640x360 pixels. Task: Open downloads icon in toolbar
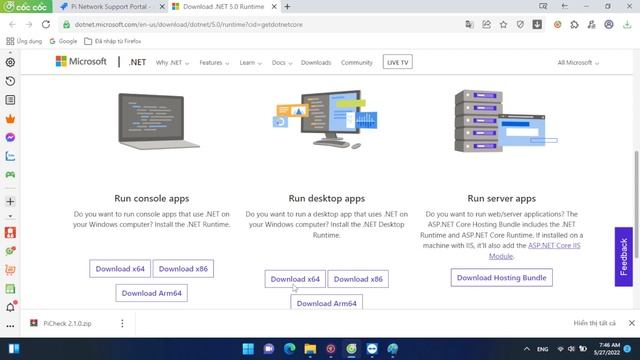[x=627, y=24]
